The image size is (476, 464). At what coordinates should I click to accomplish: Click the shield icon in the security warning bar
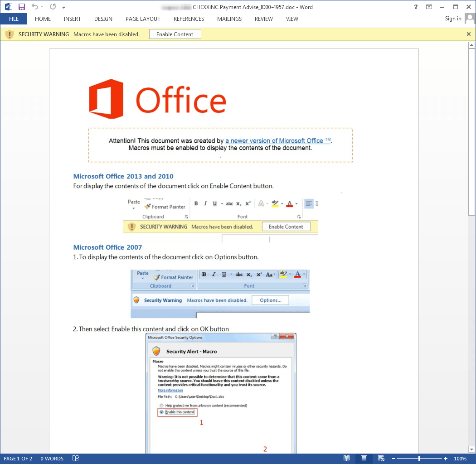[x=10, y=34]
